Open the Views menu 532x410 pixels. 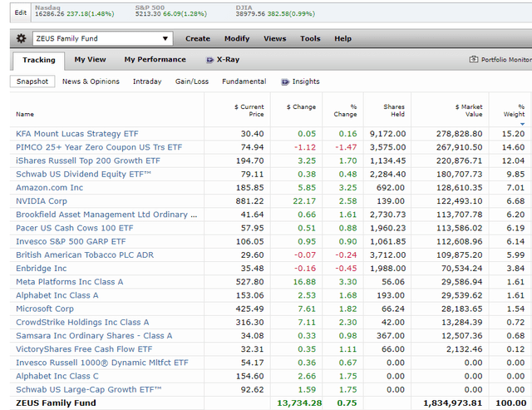click(x=274, y=38)
